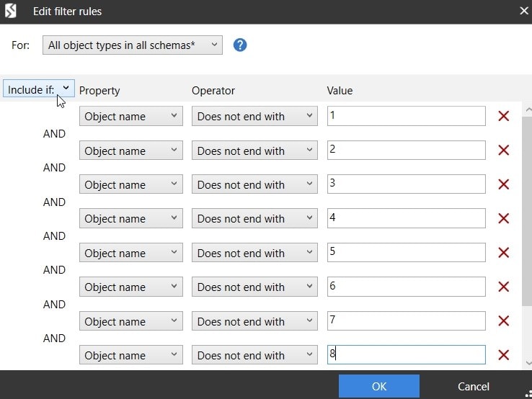The height and width of the screenshot is (399, 532).
Task: Click the scrollbar up arrow
Action: 528,110
